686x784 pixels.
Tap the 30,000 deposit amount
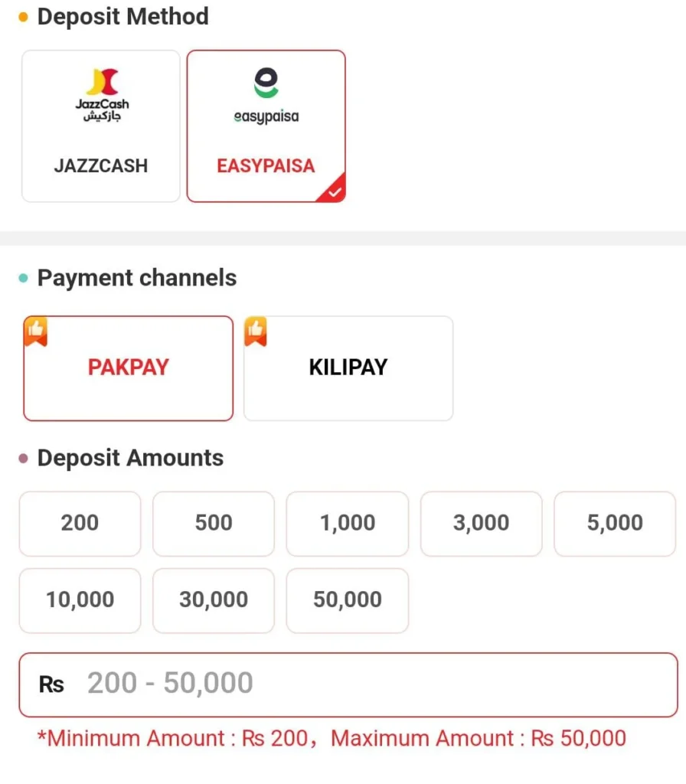[214, 600]
